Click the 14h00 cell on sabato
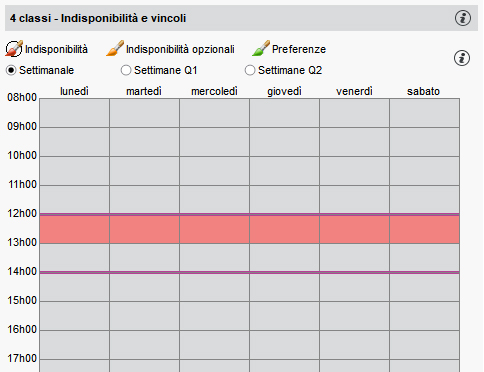 pos(424,287)
